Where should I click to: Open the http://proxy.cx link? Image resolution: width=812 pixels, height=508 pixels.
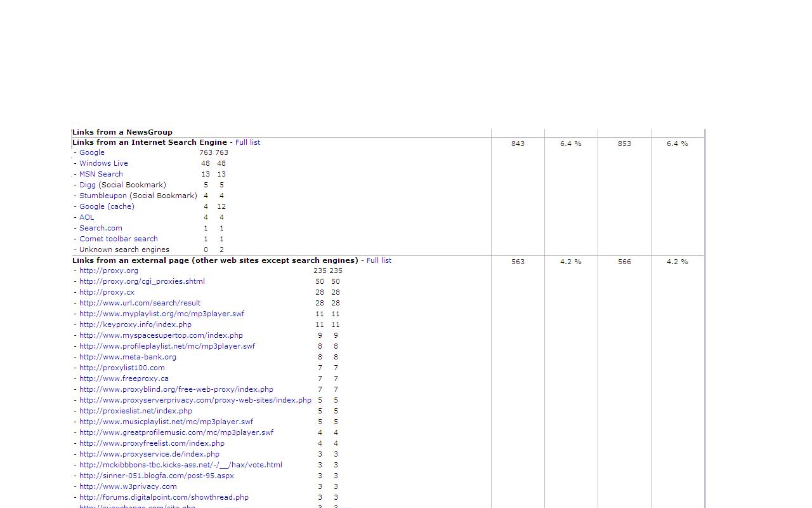coord(107,292)
